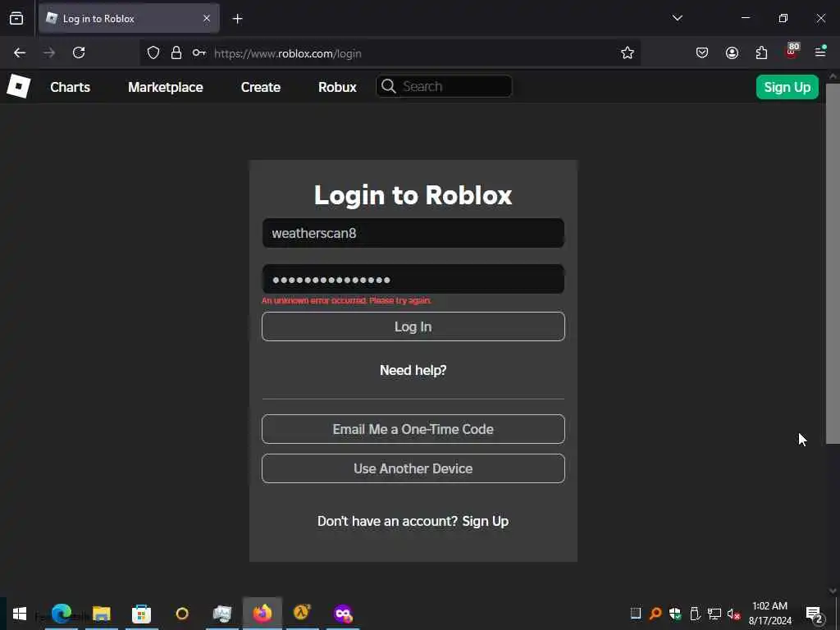Viewport: 840px width, 630px height.
Task: Open the Robux page
Action: pos(337,87)
